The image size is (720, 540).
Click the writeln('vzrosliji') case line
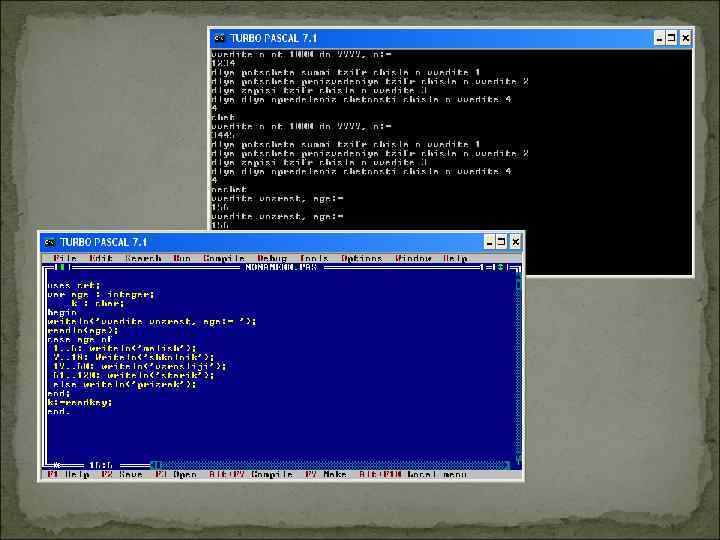click(x=140, y=366)
